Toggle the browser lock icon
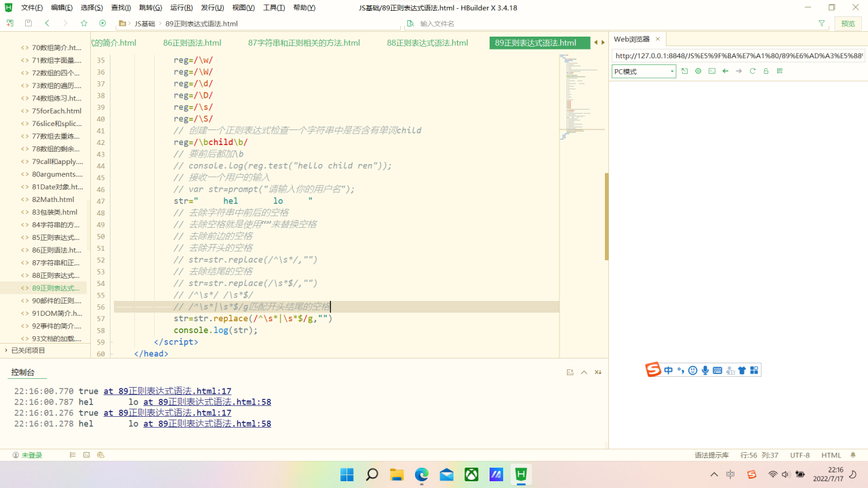 (x=766, y=71)
